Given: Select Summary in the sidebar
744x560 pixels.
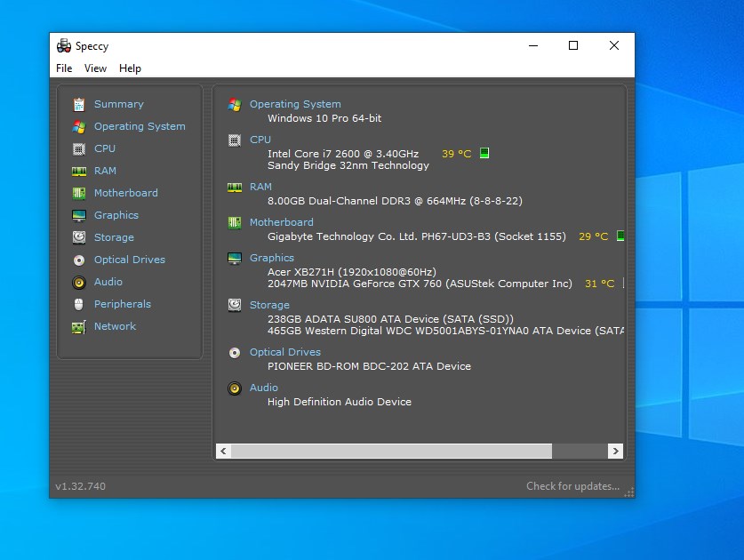Looking at the screenshot, I should pyautogui.click(x=118, y=104).
